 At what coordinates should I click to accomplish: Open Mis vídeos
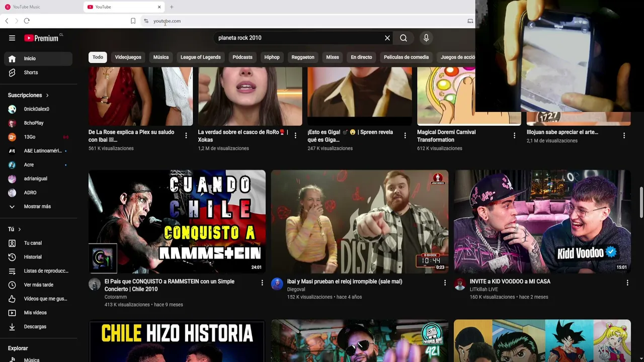pyautogui.click(x=38, y=313)
